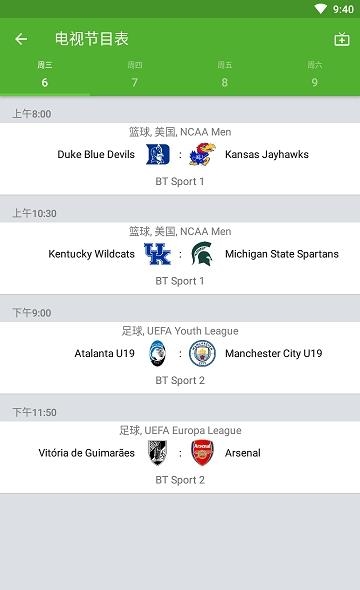The image size is (360, 590).
Task: Open BT Sport 1 under Duke match
Action: coord(180,181)
